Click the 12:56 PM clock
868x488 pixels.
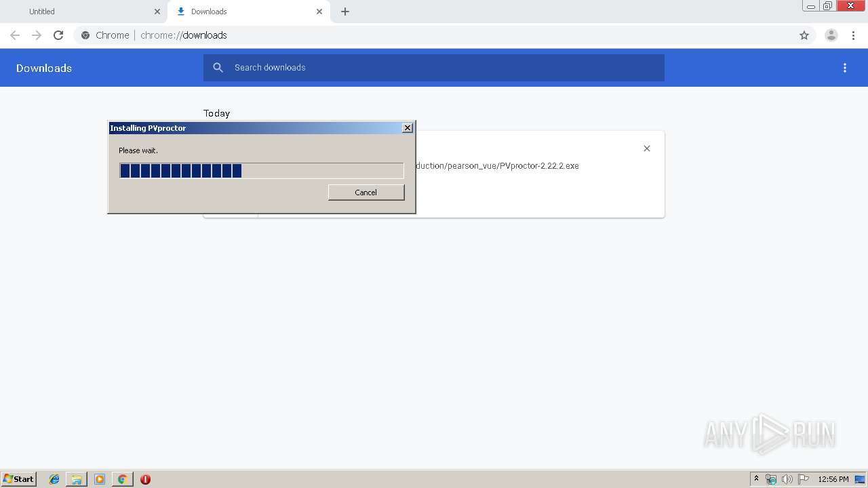[x=833, y=479]
